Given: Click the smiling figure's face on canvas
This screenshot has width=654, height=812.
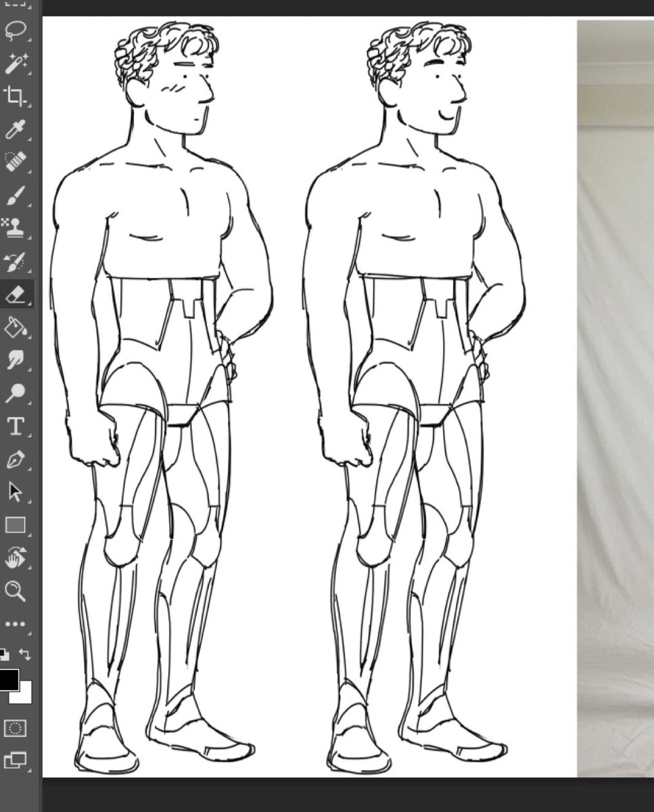Looking at the screenshot, I should pos(440,95).
